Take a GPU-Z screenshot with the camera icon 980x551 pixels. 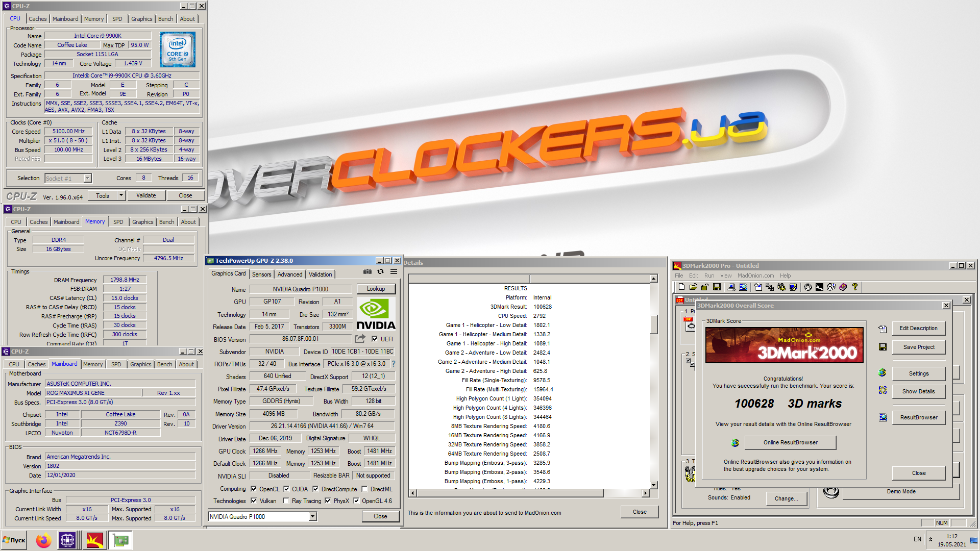[x=367, y=272]
